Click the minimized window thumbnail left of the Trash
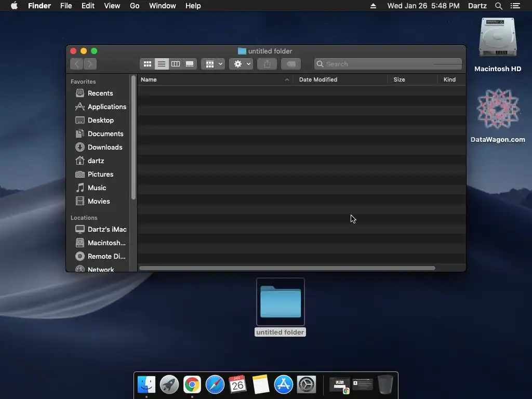The image size is (532, 399). tap(363, 384)
